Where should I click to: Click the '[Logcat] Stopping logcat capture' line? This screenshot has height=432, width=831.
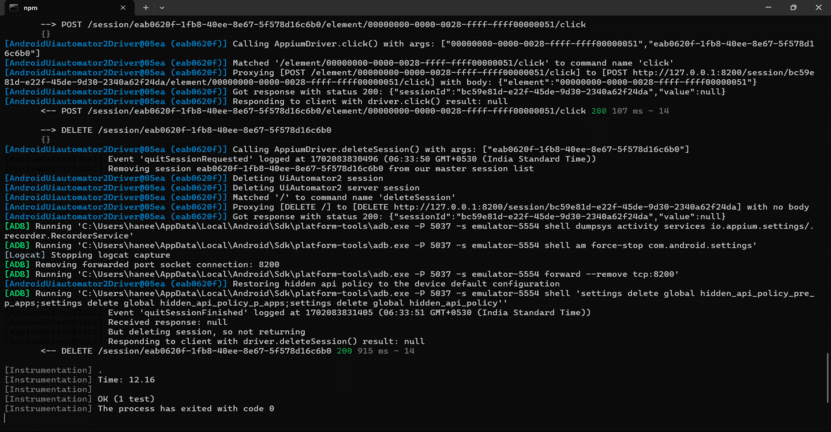(x=87, y=255)
